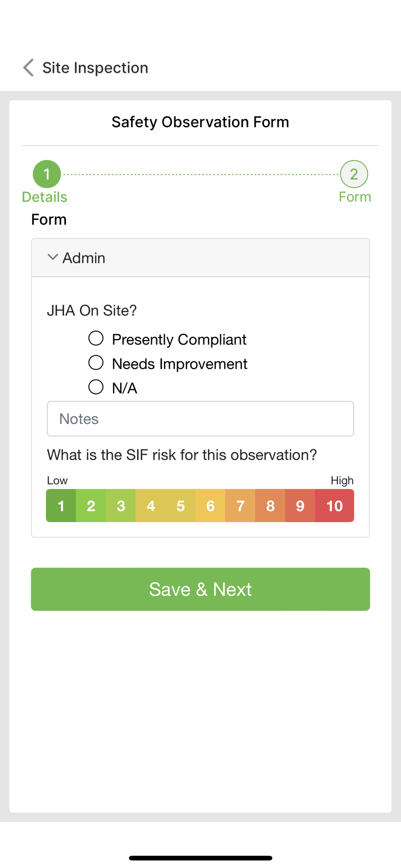Select risk score 3 on scale

tap(121, 506)
